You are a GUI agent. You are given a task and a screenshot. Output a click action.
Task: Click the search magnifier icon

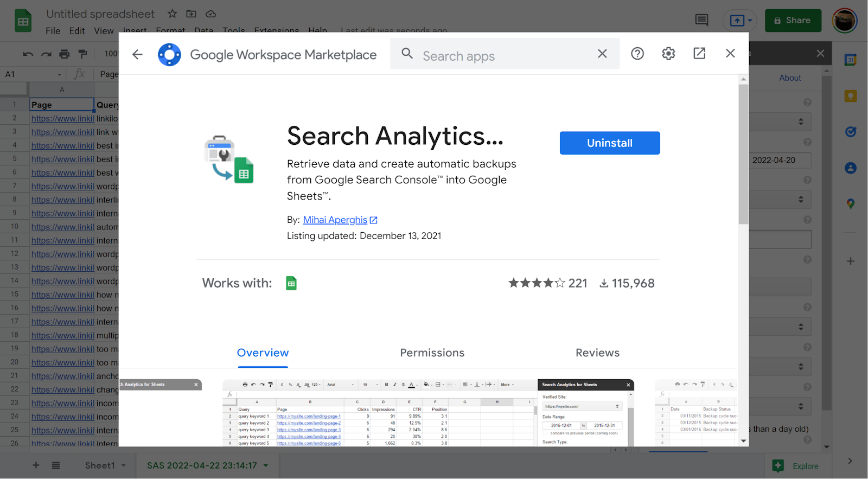pos(407,54)
